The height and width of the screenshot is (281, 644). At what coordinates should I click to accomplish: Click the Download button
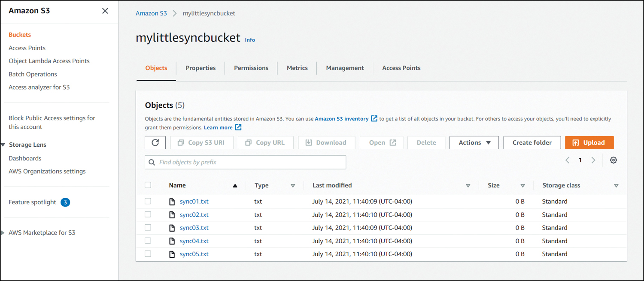(327, 142)
